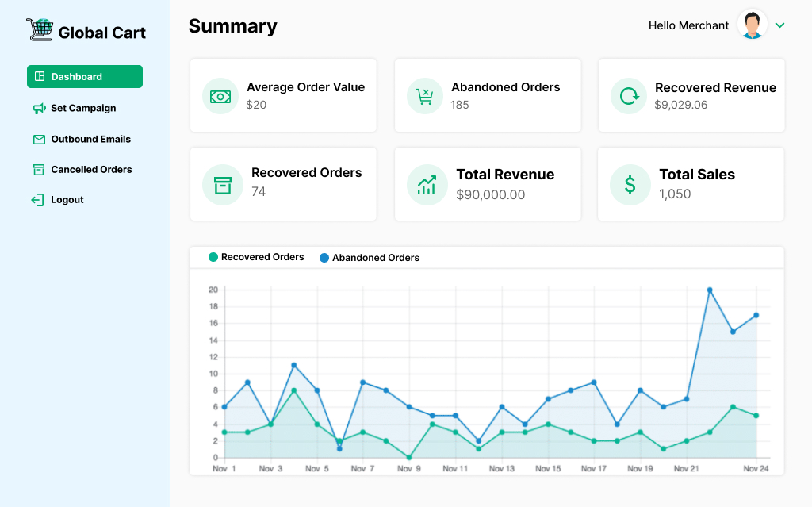
Task: Click the peak abandoned orders point at 20
Action: tap(710, 290)
